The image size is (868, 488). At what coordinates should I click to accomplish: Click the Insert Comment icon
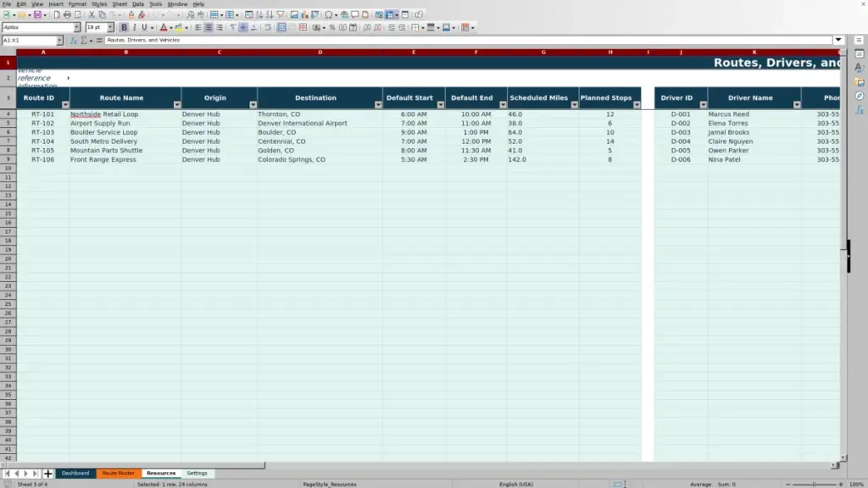(x=355, y=15)
